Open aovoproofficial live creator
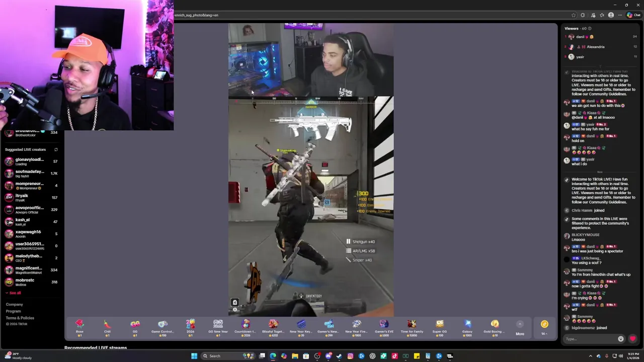 (31, 210)
